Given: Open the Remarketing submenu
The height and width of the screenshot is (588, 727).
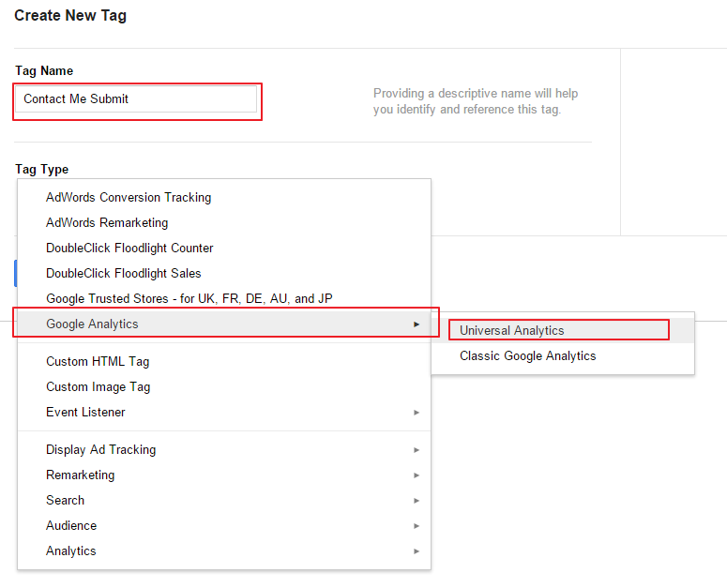Looking at the screenshot, I should (224, 475).
